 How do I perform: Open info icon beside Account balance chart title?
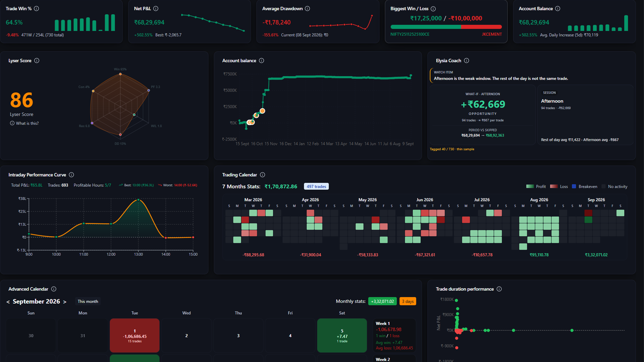tap(262, 61)
